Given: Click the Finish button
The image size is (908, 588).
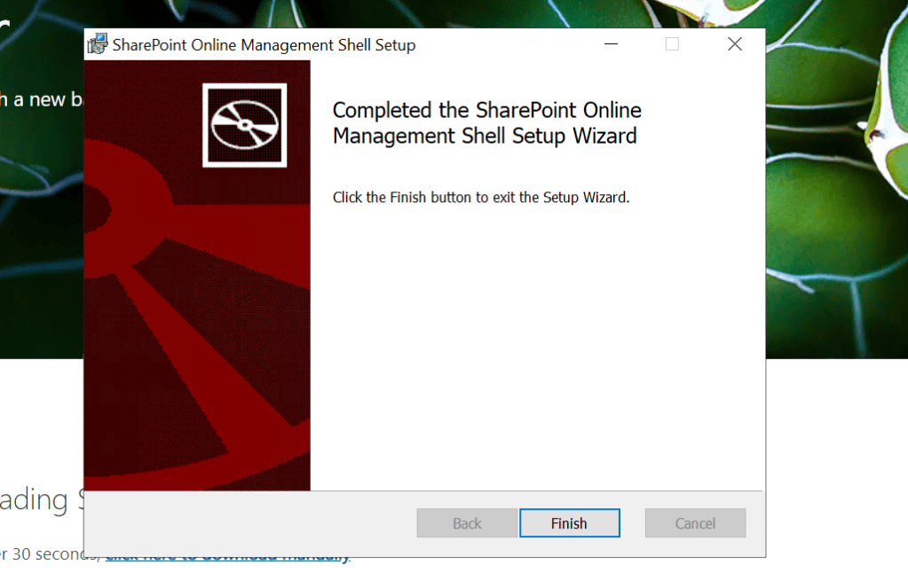Looking at the screenshot, I should (569, 523).
